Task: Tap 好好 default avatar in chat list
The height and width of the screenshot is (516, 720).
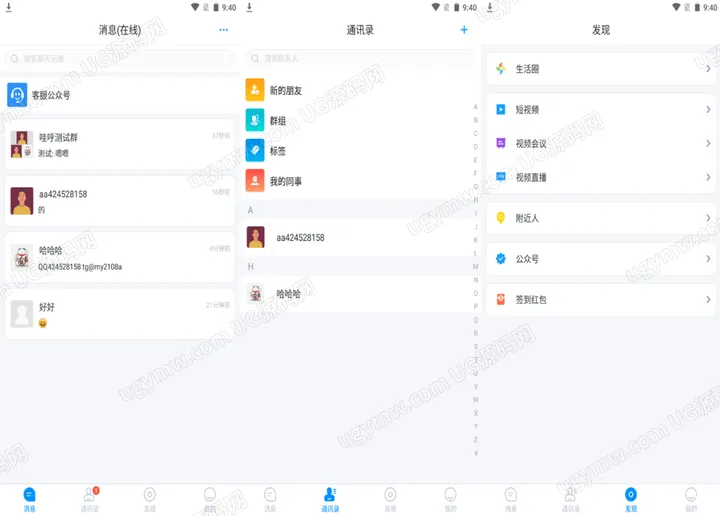Action: (22, 314)
